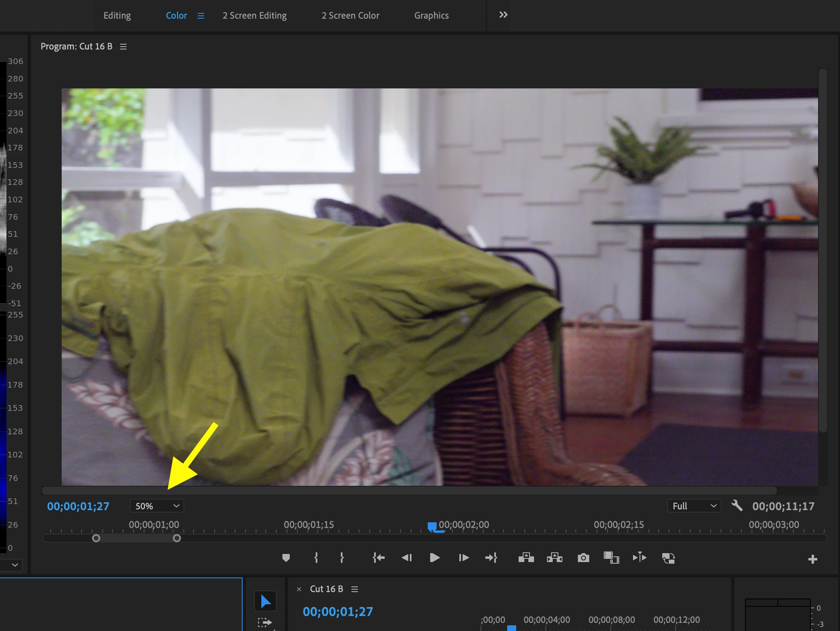Switch to the Editing workspace tab

point(117,15)
